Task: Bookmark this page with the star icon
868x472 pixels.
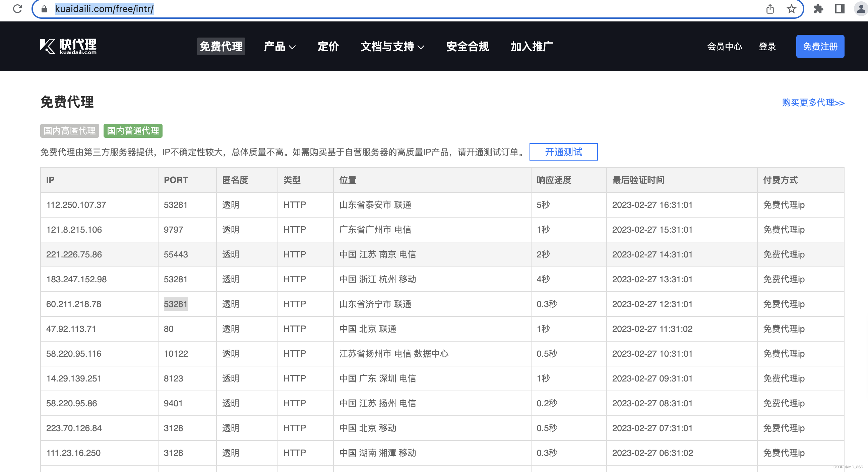Action: (x=792, y=9)
